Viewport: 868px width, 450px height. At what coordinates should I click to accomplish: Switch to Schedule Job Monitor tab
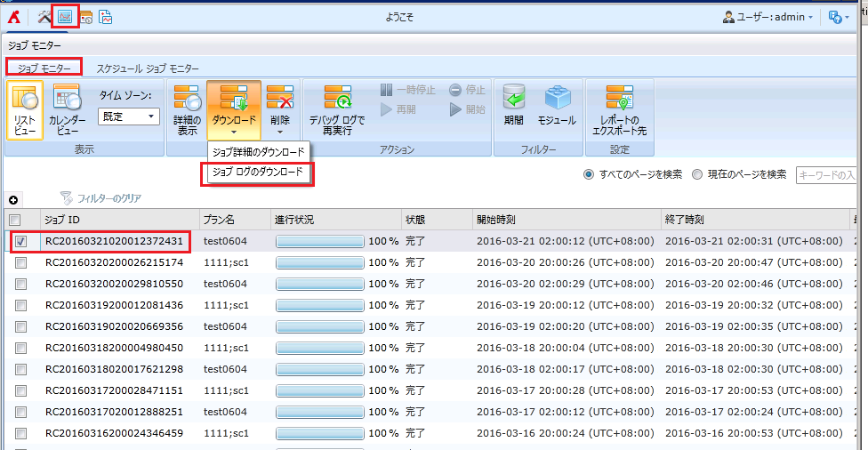click(148, 68)
